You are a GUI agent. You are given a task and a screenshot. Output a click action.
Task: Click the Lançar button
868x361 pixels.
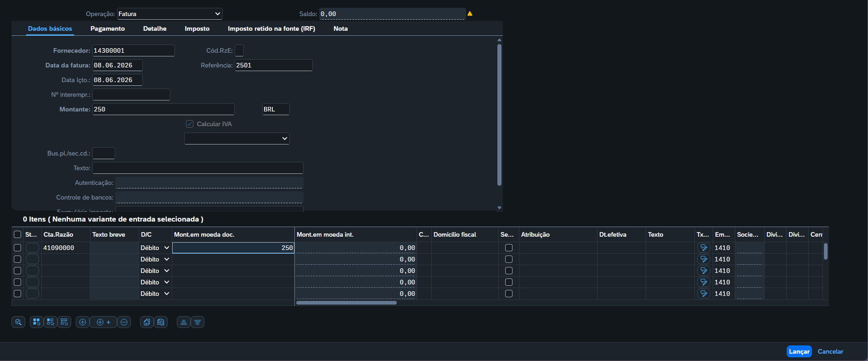(799, 351)
